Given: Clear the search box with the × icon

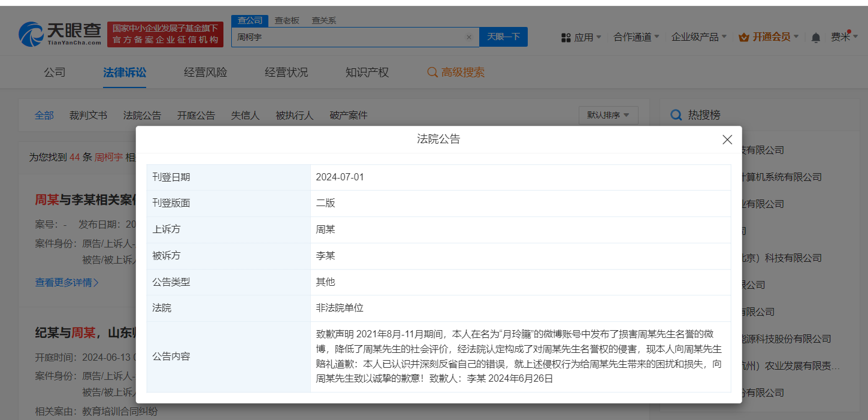Looking at the screenshot, I should (x=469, y=37).
